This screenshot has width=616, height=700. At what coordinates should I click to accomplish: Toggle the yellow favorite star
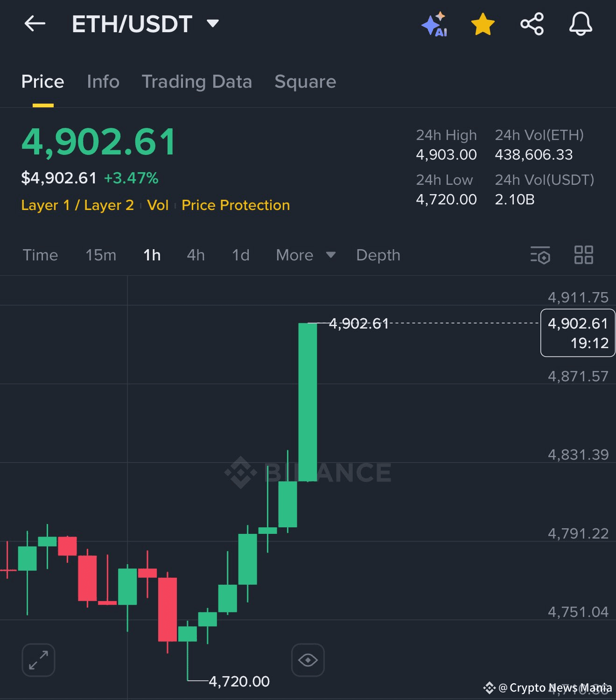483,24
